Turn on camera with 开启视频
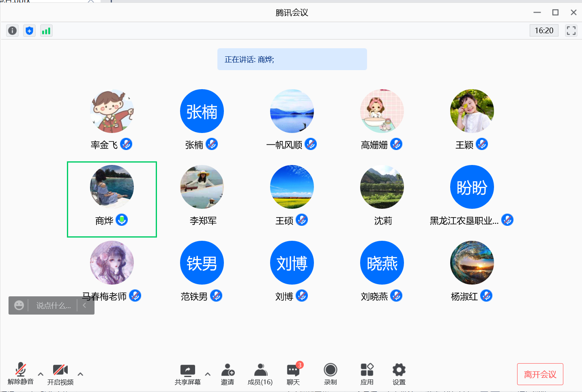 point(60,374)
